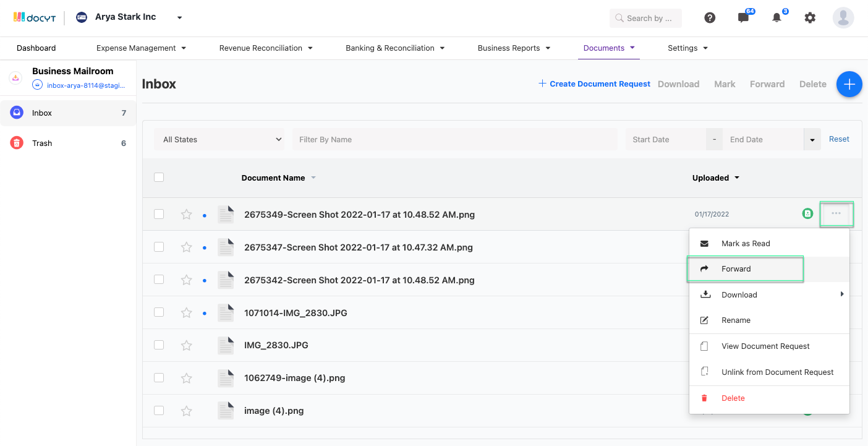Screen dimensions: 868x446
Task: Click the Reset filter link
Action: pyautogui.click(x=839, y=139)
